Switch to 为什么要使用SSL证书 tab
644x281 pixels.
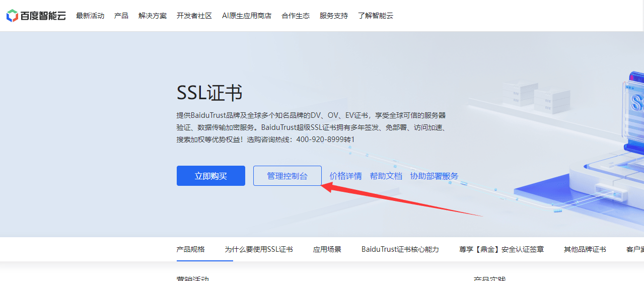259,249
